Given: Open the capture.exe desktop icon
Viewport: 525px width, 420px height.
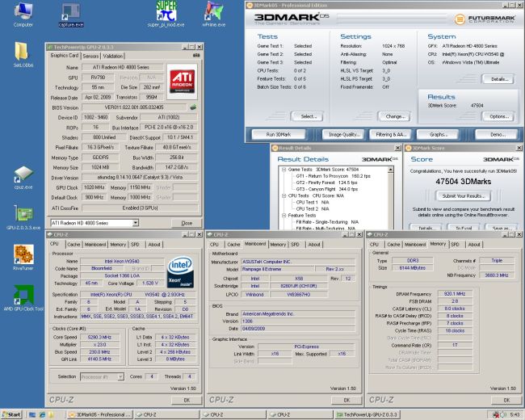Looking at the screenshot, I should click(73, 10).
